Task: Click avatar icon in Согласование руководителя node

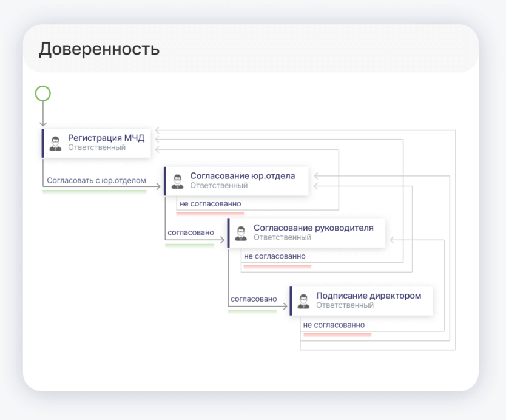Action: tap(241, 233)
